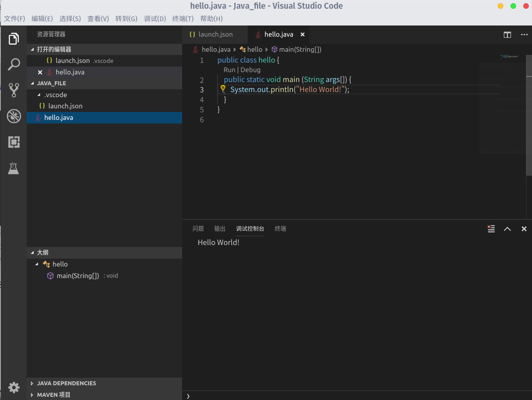Viewport: 532px width, 400px height.
Task: Click main(String[]) in the breadcrumb
Action: [300, 49]
